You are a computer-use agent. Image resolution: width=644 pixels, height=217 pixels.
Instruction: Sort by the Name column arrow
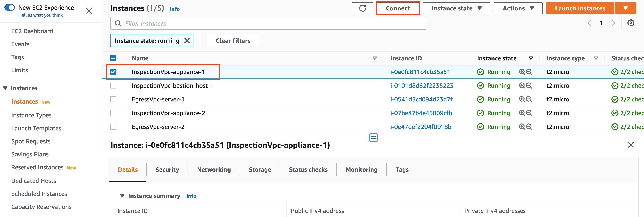click(375, 58)
